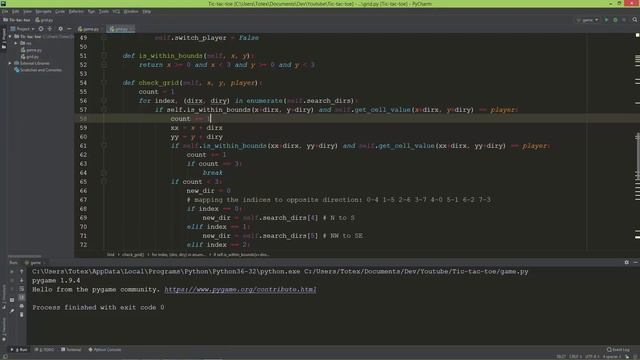Viewport: 640px width, 360px height.
Task: Open the TODO tool window
Action: [x=44, y=350]
